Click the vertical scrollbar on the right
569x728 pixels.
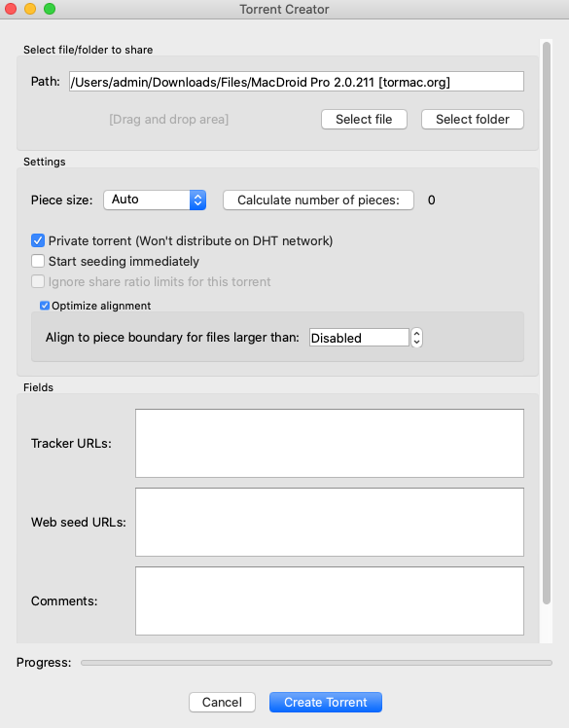547,323
